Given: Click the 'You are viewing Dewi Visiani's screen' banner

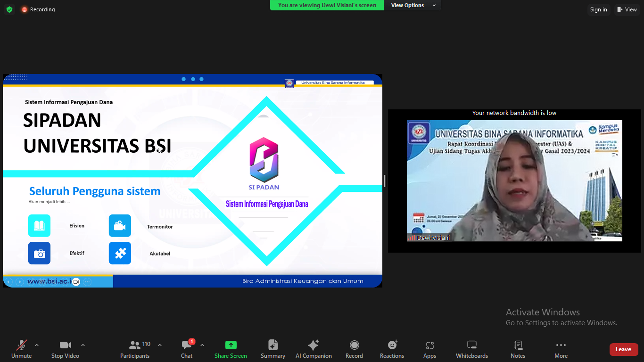Looking at the screenshot, I should 327,5.
